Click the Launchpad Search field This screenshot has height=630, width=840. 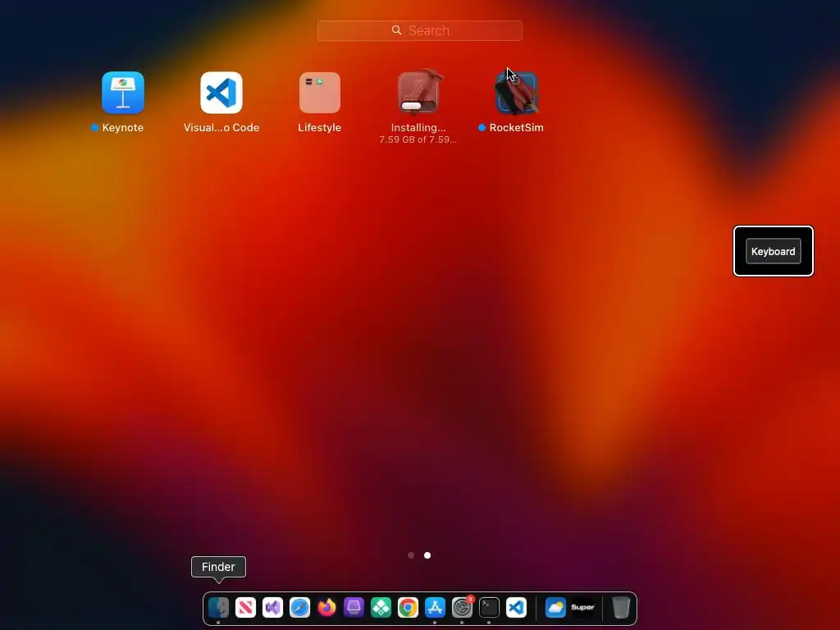[x=419, y=30]
